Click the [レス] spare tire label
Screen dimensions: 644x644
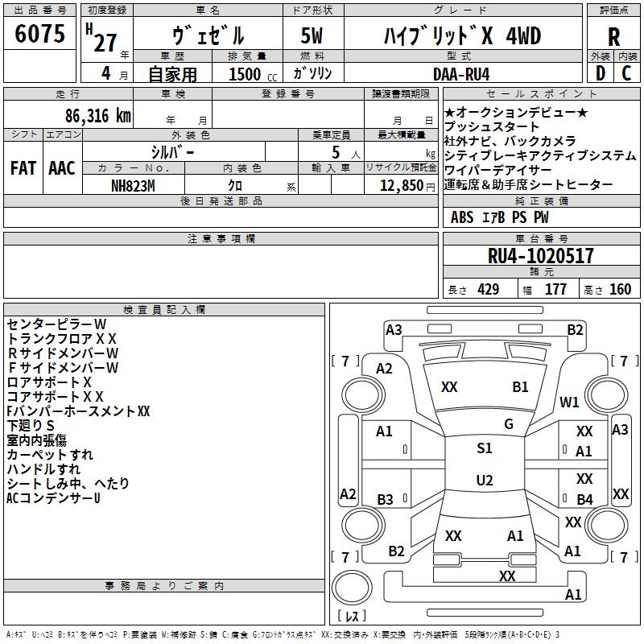point(352,616)
